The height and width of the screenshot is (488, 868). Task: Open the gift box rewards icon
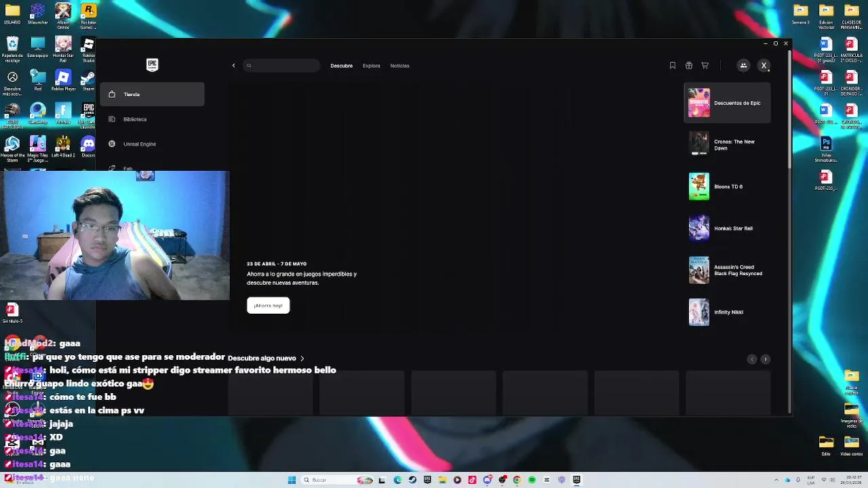tap(688, 66)
